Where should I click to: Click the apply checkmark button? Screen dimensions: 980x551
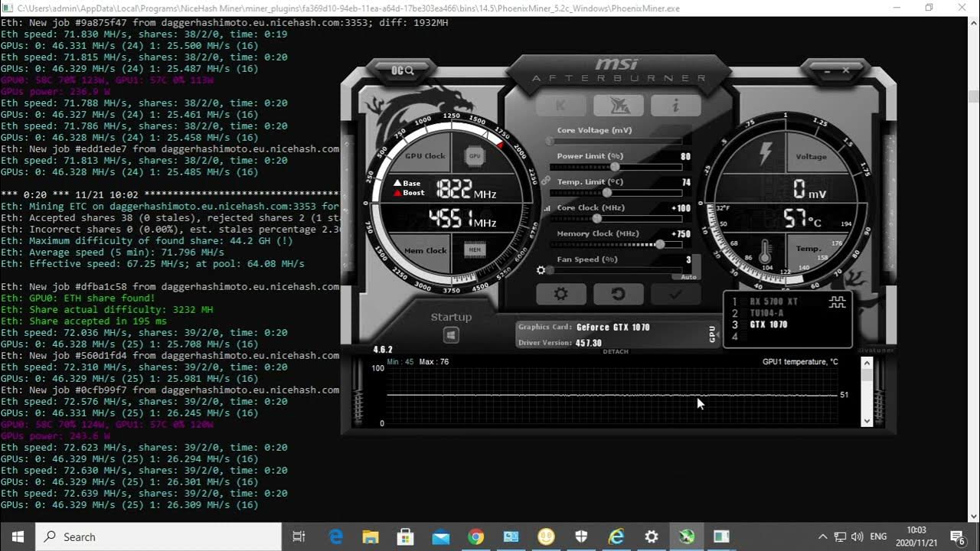[x=675, y=294]
